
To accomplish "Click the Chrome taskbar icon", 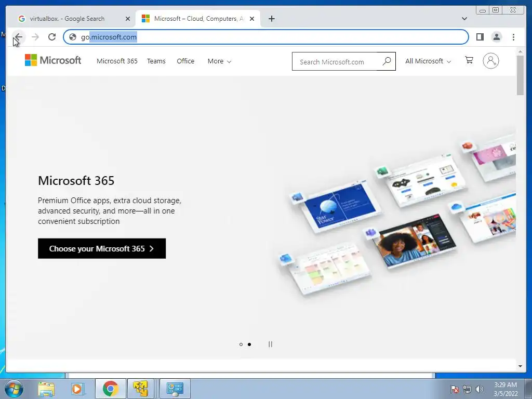I will click(110, 389).
